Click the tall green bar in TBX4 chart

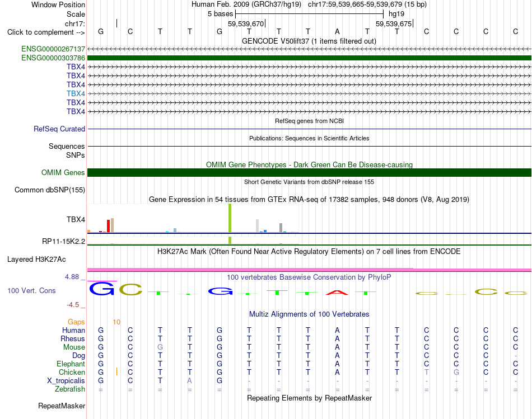[230, 218]
